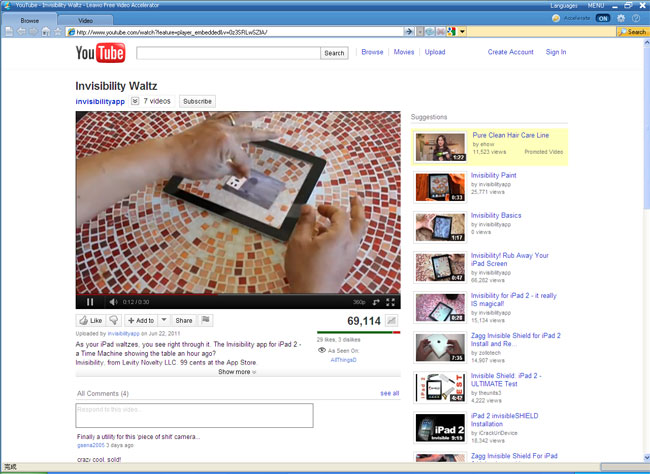Viewport: 650px width, 474px height.
Task: Click the new page icon in toolbar
Action: pyautogui.click(x=9, y=32)
